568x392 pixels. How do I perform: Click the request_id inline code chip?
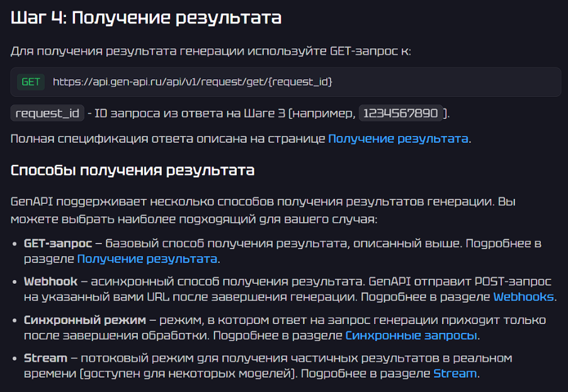coord(47,113)
